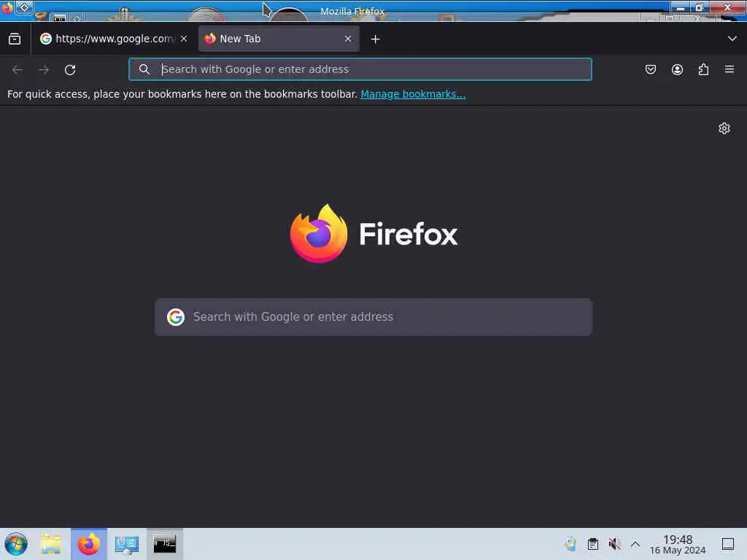Restore the Mozilla Firefox window size
Viewport: 747px width, 560px height.
tap(700, 7)
